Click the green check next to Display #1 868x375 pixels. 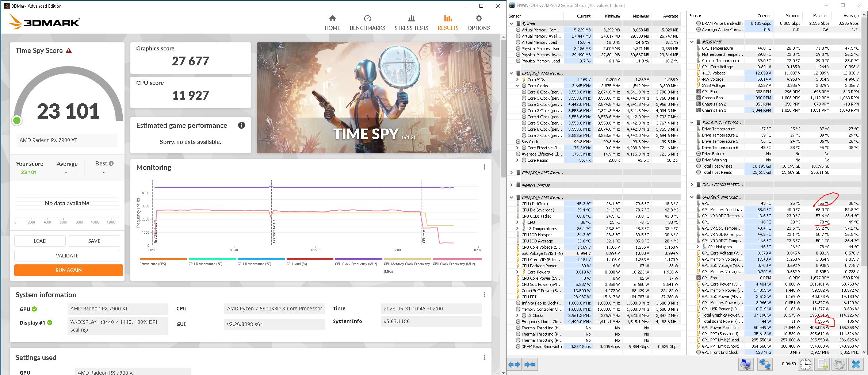click(x=50, y=323)
